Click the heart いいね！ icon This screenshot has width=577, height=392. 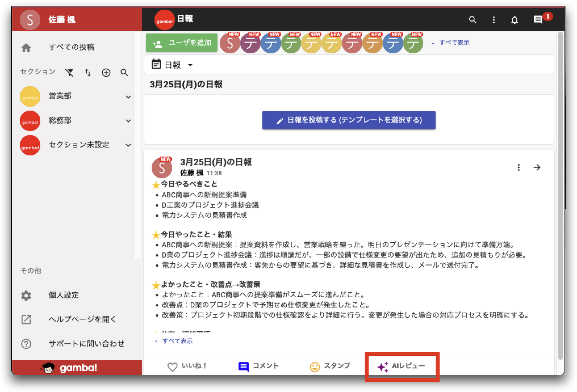(172, 367)
